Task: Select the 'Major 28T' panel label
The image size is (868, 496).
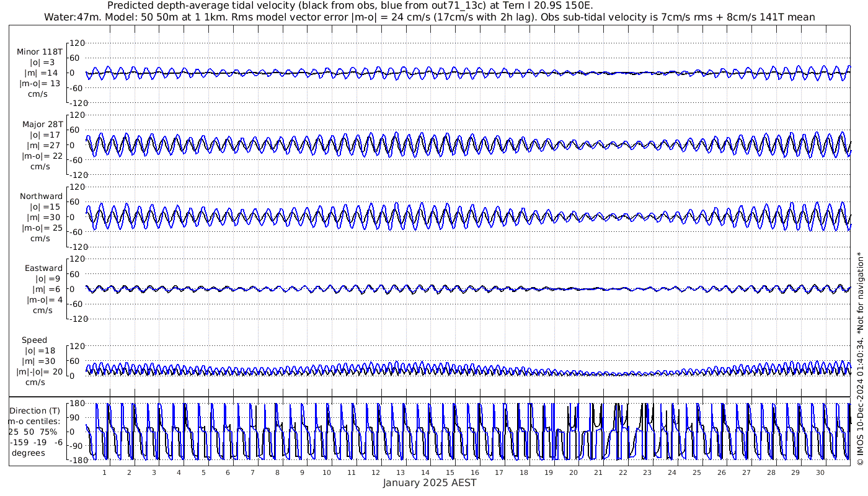Action: coord(42,124)
